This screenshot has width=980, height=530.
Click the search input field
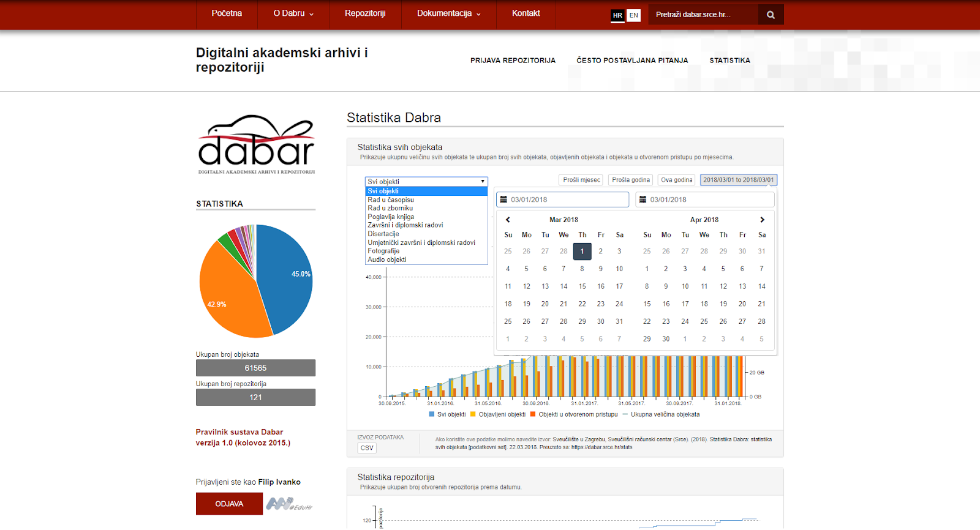(703, 15)
